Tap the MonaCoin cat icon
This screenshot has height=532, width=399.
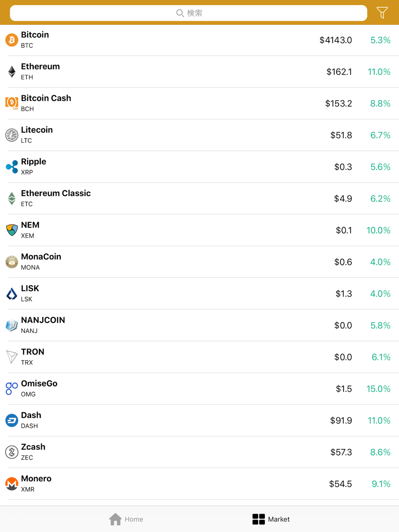point(12,262)
